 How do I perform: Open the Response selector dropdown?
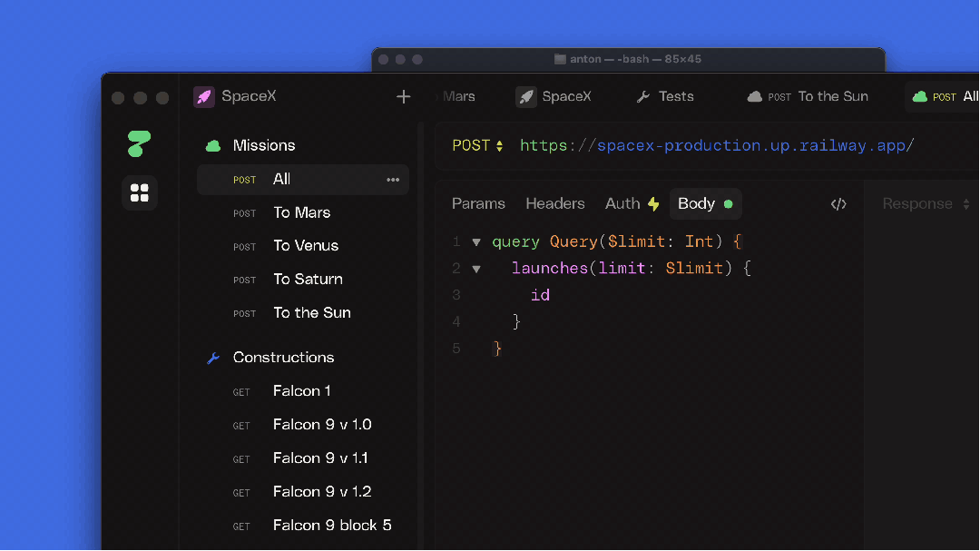[926, 204]
